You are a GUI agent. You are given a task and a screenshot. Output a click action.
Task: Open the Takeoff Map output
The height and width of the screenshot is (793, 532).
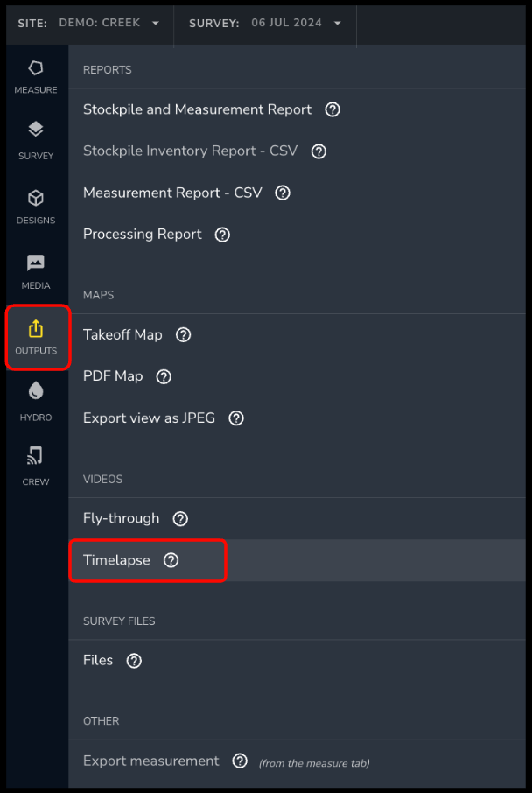click(x=122, y=335)
